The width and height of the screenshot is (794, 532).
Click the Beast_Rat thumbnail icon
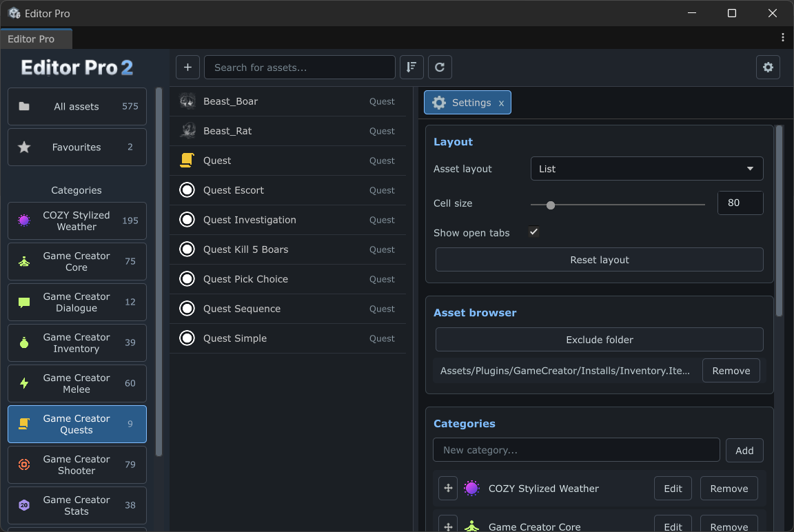pyautogui.click(x=187, y=131)
